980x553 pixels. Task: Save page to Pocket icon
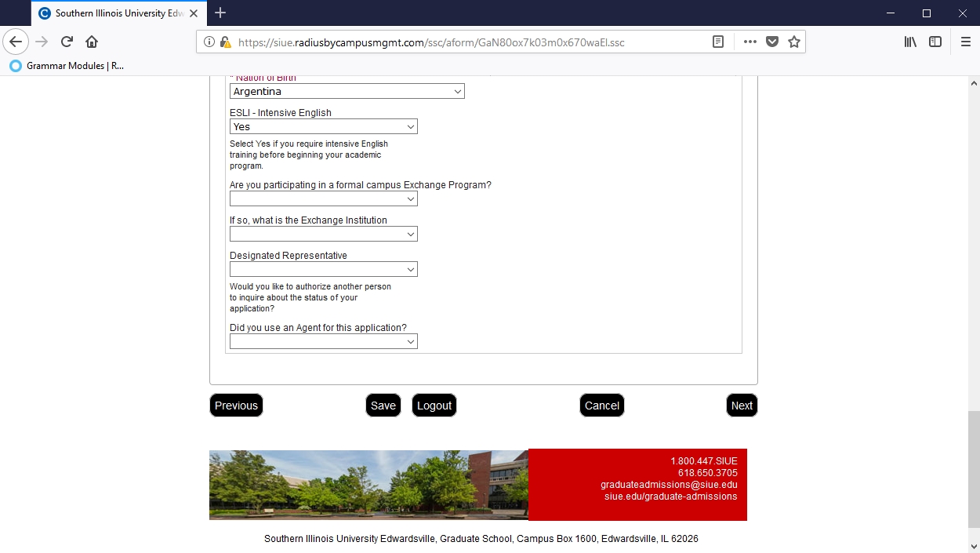point(772,42)
